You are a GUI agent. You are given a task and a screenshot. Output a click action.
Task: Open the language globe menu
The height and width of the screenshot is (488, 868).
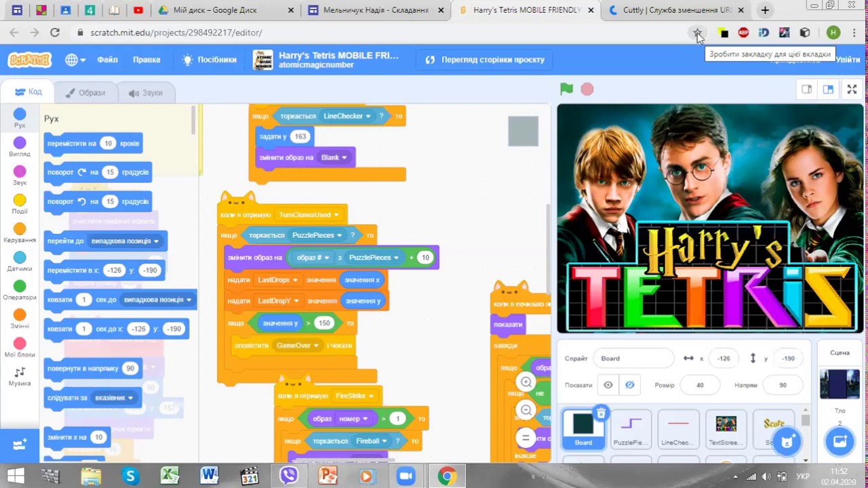(75, 60)
